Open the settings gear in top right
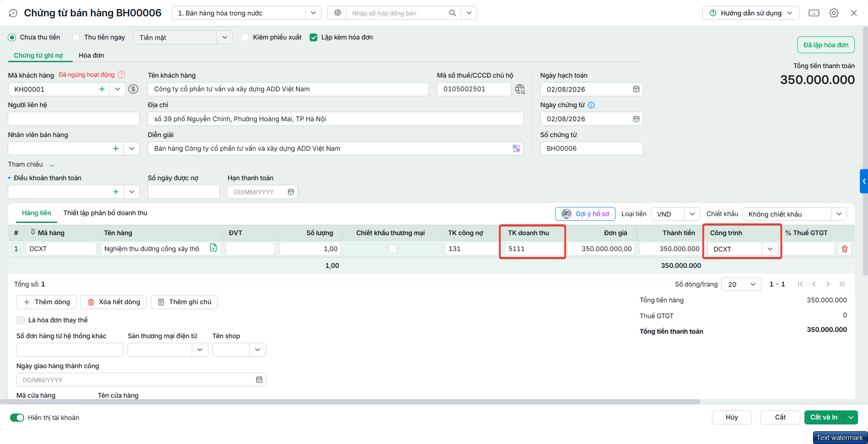The height and width of the screenshot is (444, 868). click(x=834, y=13)
